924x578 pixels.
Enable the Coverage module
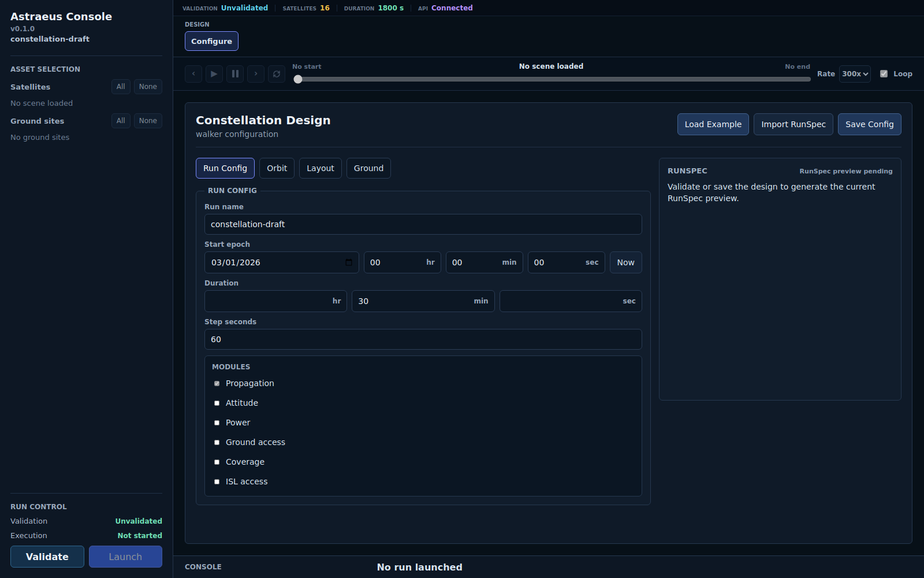(x=217, y=462)
